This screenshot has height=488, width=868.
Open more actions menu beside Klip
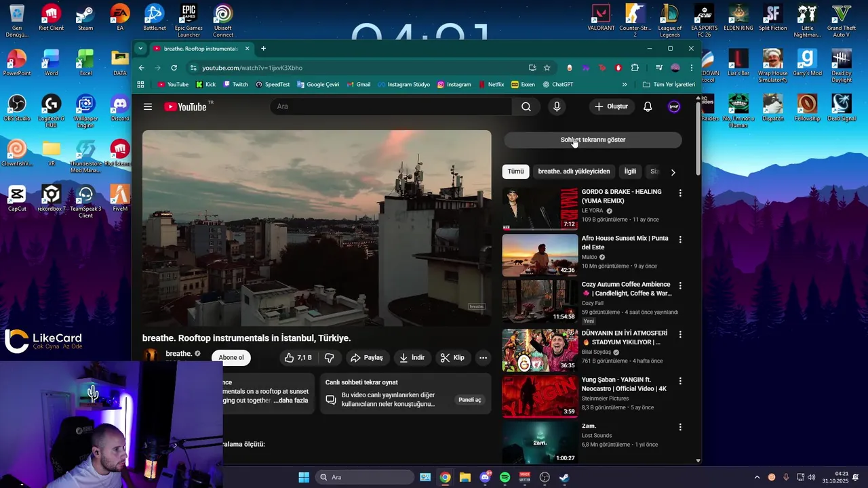click(483, 357)
